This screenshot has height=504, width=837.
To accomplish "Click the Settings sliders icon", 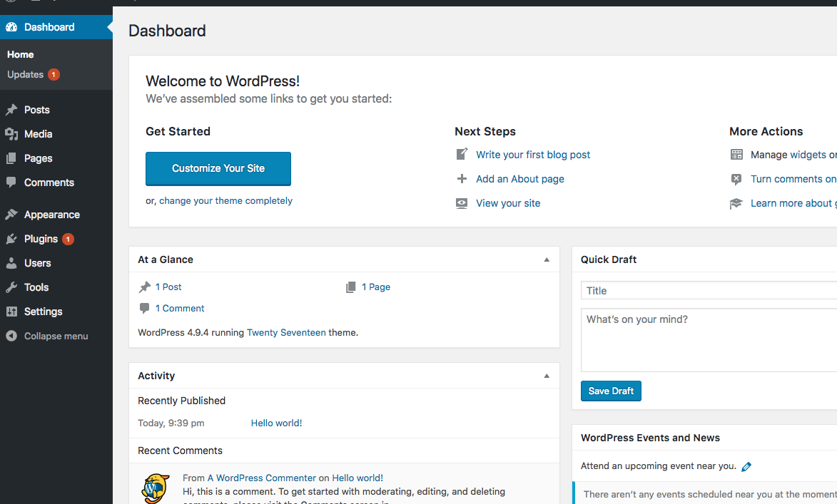I will click(x=11, y=312).
